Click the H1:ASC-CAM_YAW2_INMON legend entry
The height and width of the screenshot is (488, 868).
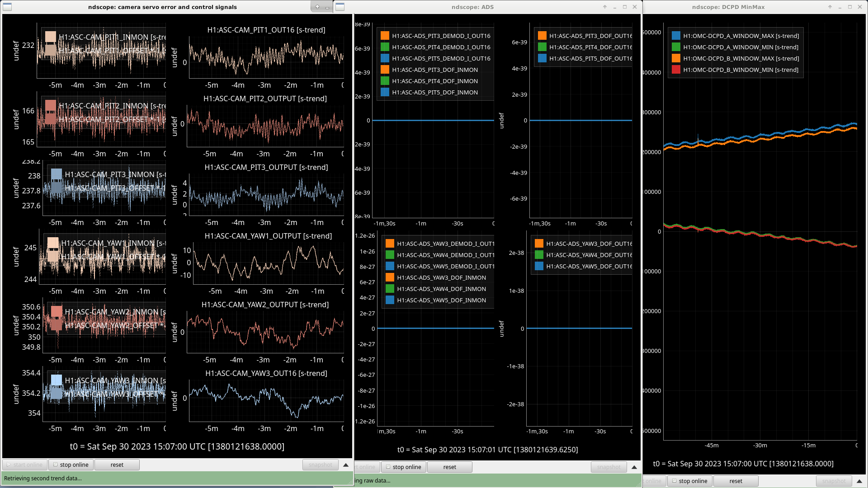[x=108, y=312]
